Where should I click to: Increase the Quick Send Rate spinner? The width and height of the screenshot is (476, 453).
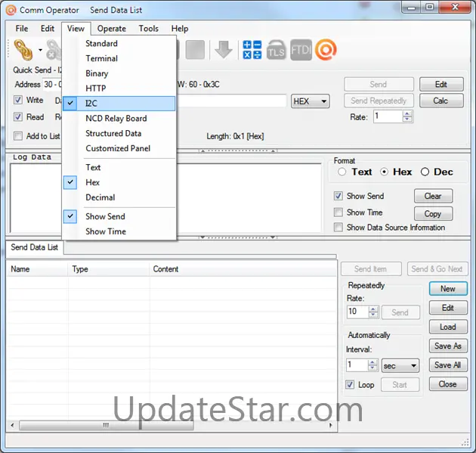(x=408, y=113)
